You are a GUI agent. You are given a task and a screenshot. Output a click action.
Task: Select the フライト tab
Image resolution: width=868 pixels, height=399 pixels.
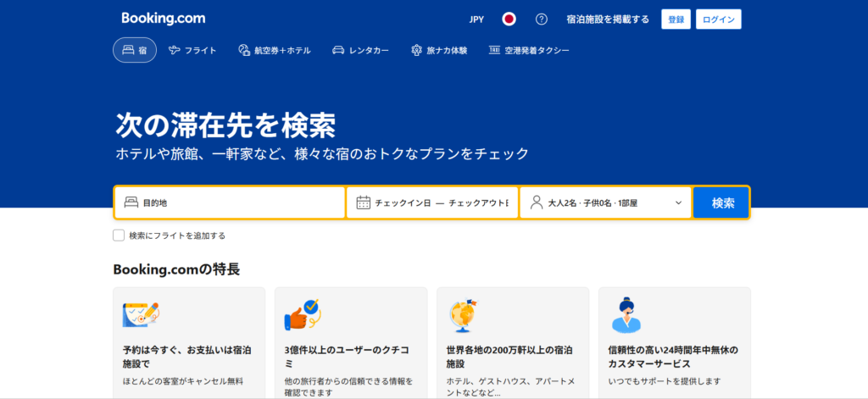pos(192,50)
